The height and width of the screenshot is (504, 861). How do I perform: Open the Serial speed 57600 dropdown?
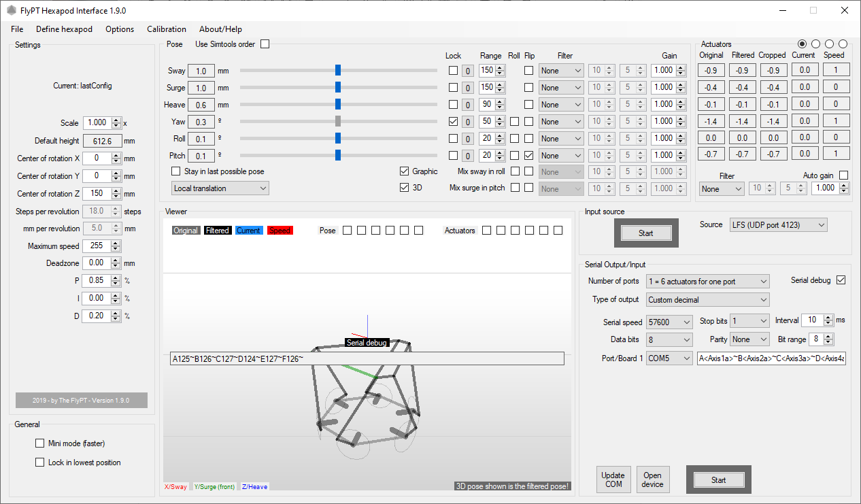point(669,322)
